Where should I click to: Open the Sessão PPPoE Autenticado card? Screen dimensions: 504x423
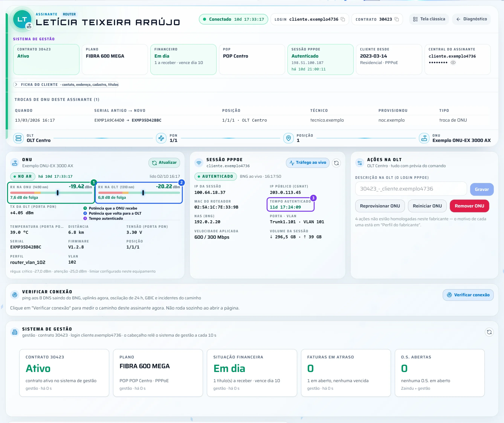point(320,59)
